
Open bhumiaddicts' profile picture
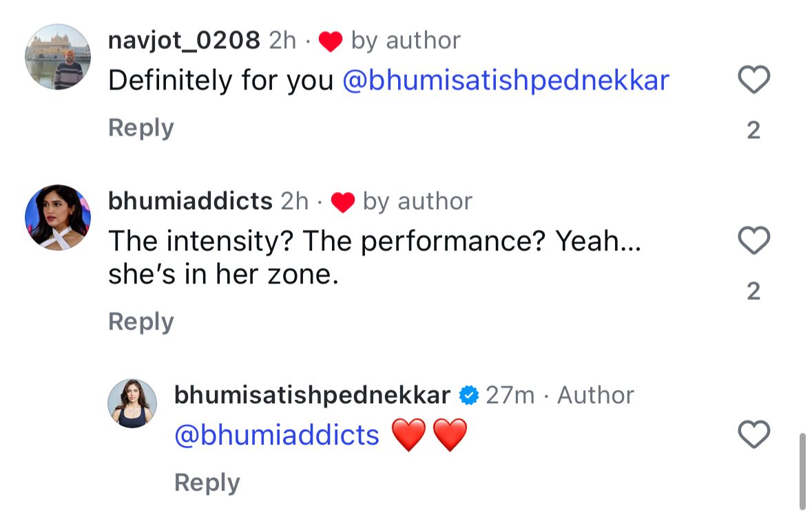[x=58, y=217]
